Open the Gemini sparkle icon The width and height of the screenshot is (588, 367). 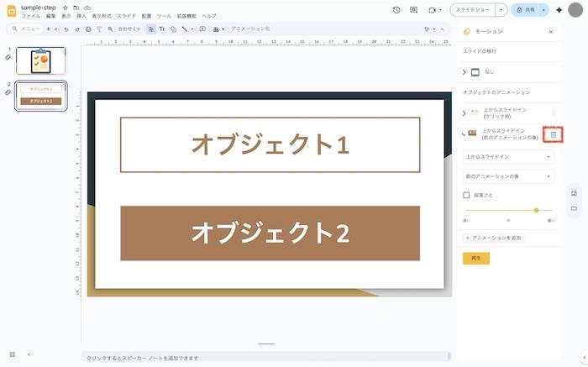point(559,10)
